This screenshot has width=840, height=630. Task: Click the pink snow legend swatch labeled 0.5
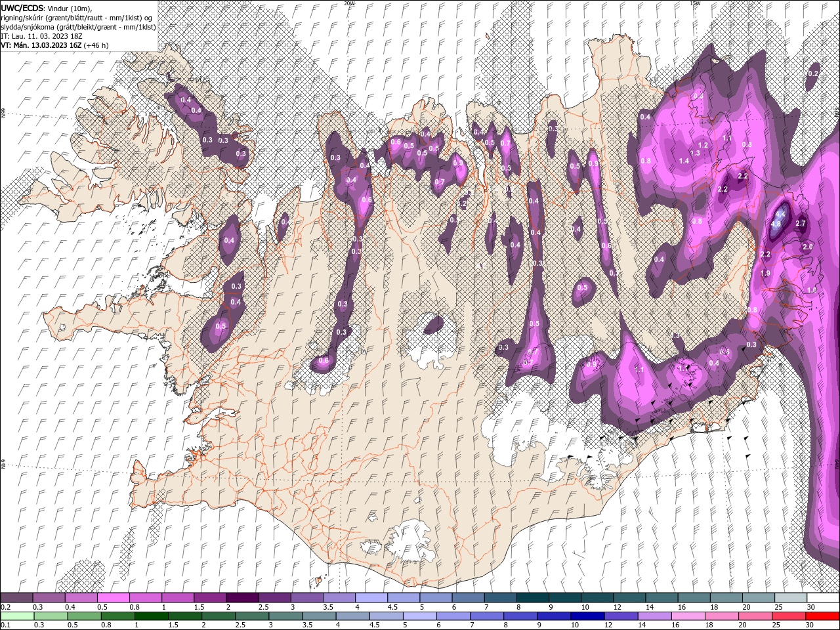[113, 598]
